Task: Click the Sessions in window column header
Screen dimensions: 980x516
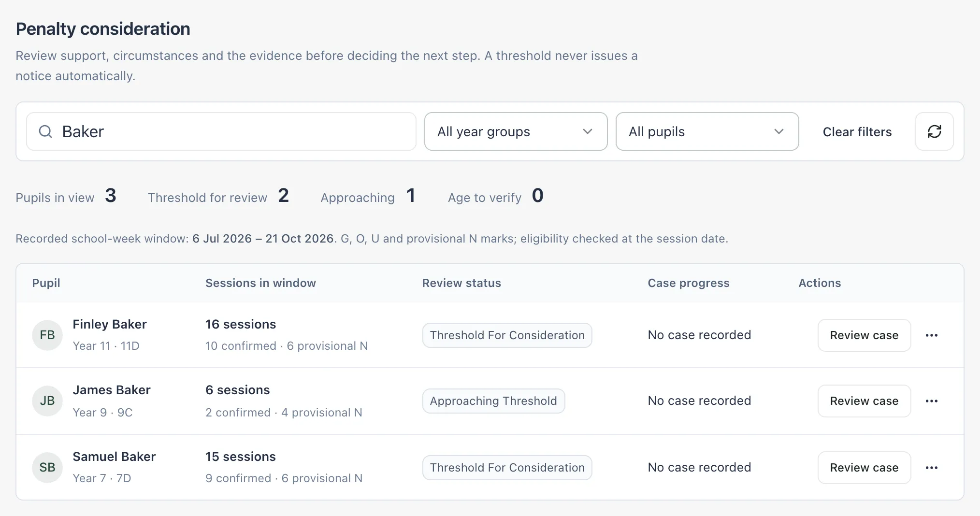Action: [x=260, y=283]
